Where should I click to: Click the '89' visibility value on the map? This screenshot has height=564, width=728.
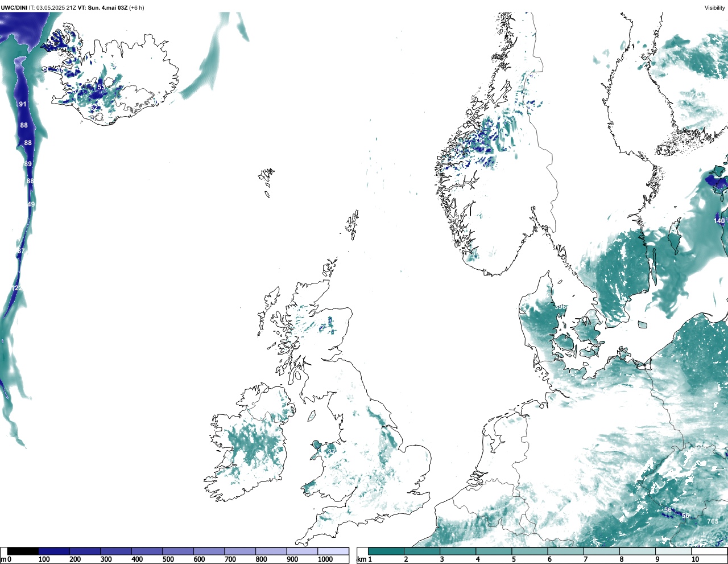(28, 164)
